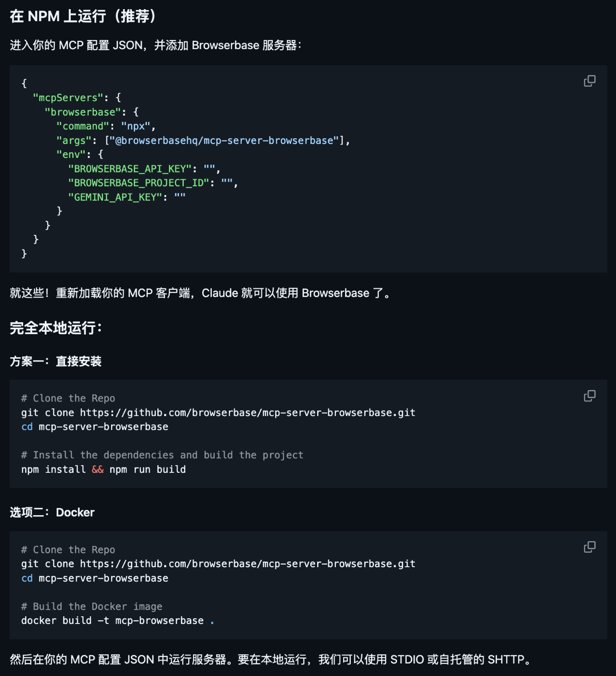Select the BROWSERBASE_PROJECT_ID field value
Screen dimensions: 616x676
click(x=227, y=182)
